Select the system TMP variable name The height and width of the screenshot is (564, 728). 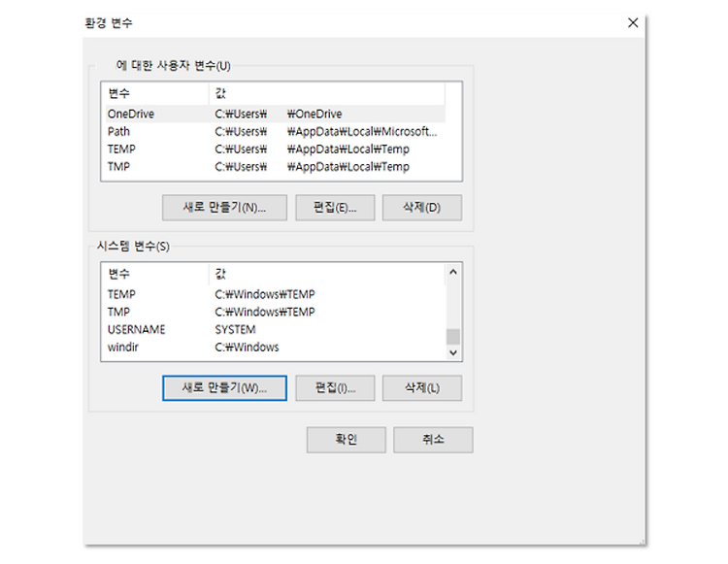118,312
